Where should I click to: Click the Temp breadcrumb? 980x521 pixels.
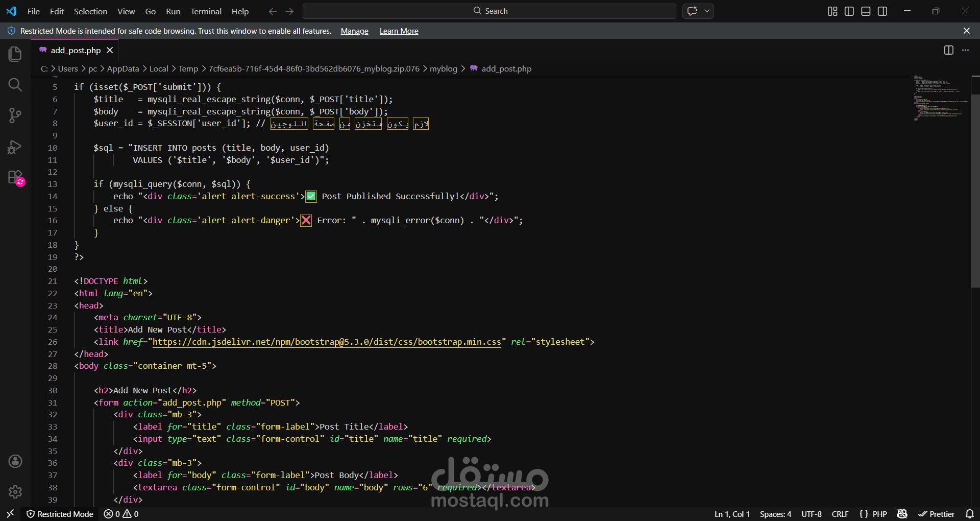(188, 68)
